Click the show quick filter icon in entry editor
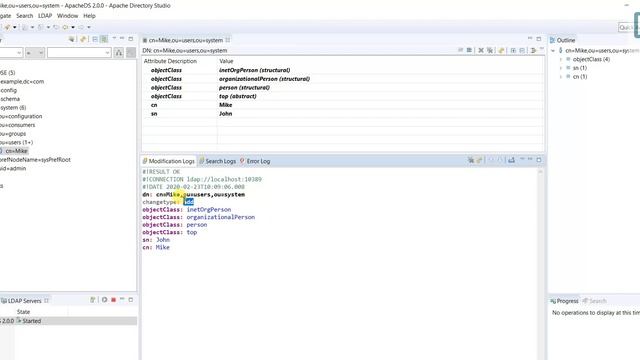Viewport: 640px width, 360px height. [533, 50]
